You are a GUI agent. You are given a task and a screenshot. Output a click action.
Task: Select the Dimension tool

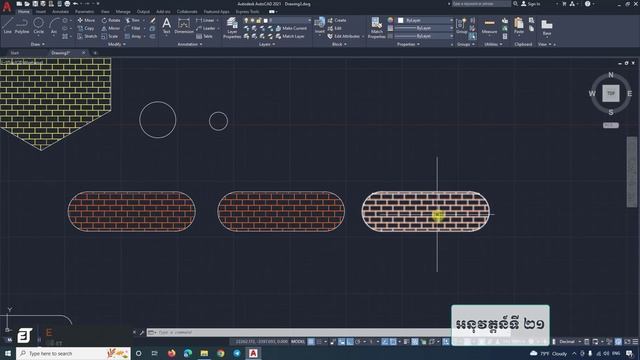(x=184, y=25)
